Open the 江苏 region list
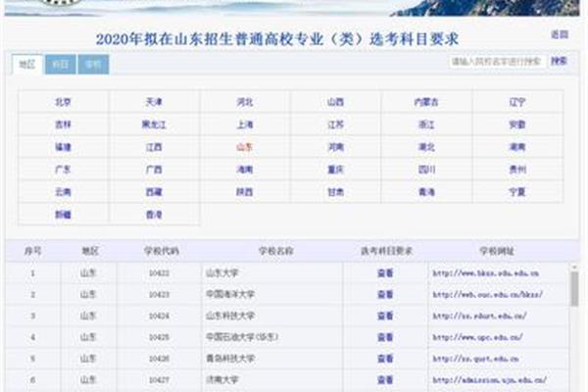This screenshot has width=588, height=392. pos(335,124)
